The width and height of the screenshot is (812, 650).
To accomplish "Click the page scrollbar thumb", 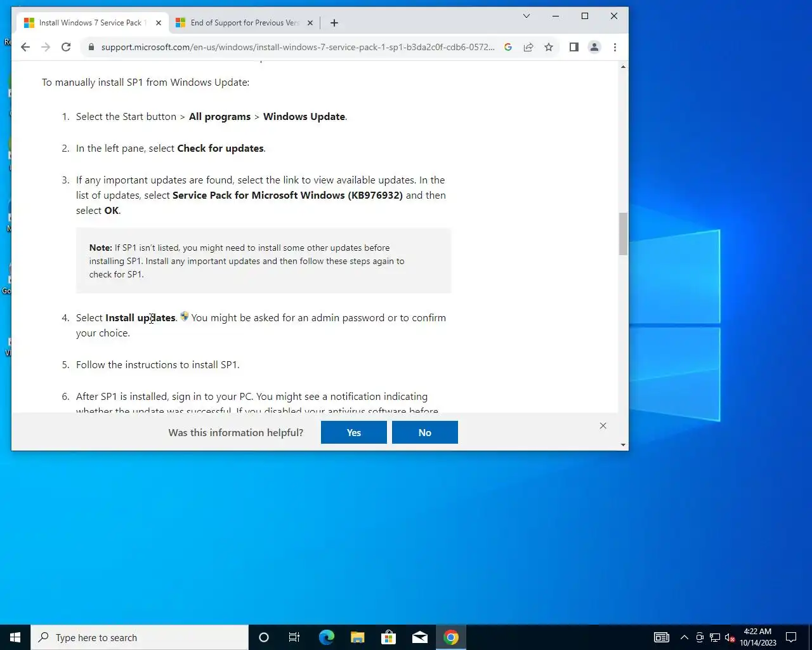I will tap(624, 234).
